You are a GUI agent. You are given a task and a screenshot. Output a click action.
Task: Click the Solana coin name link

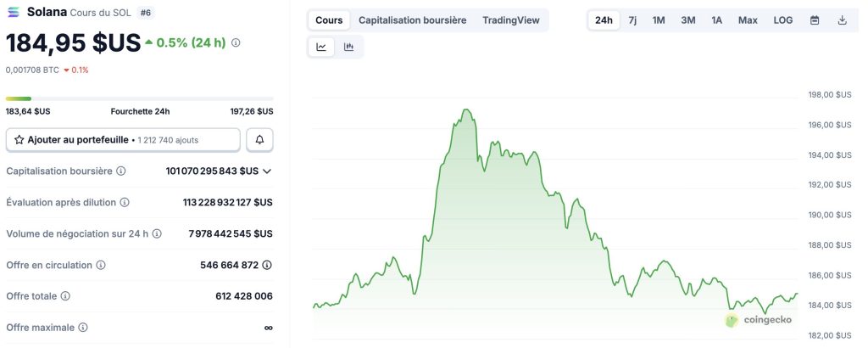point(47,12)
